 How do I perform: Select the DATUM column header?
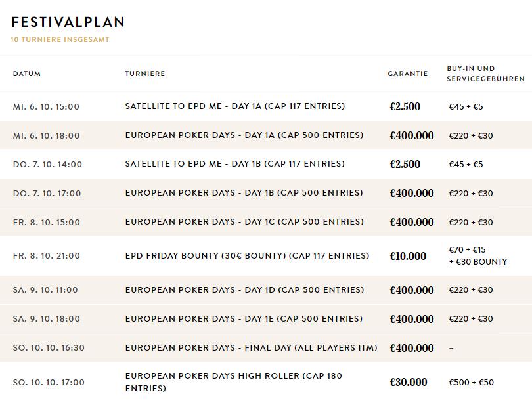click(x=27, y=74)
